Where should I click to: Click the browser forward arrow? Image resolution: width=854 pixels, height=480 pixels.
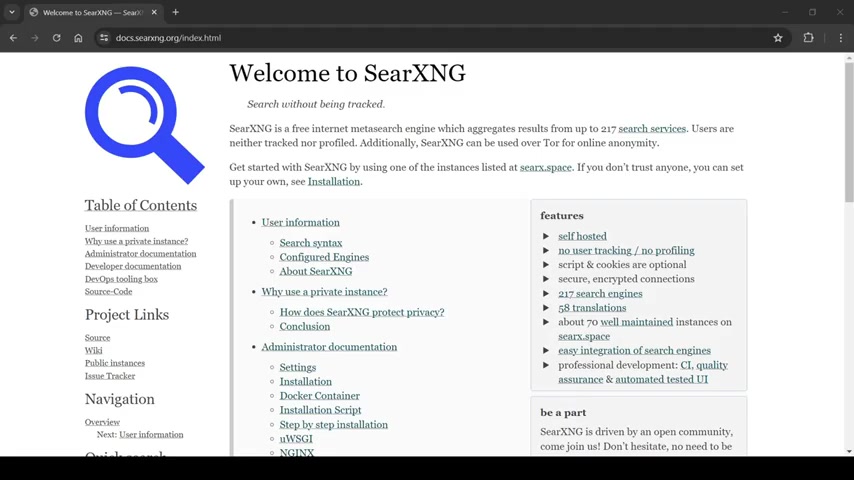pos(35,38)
